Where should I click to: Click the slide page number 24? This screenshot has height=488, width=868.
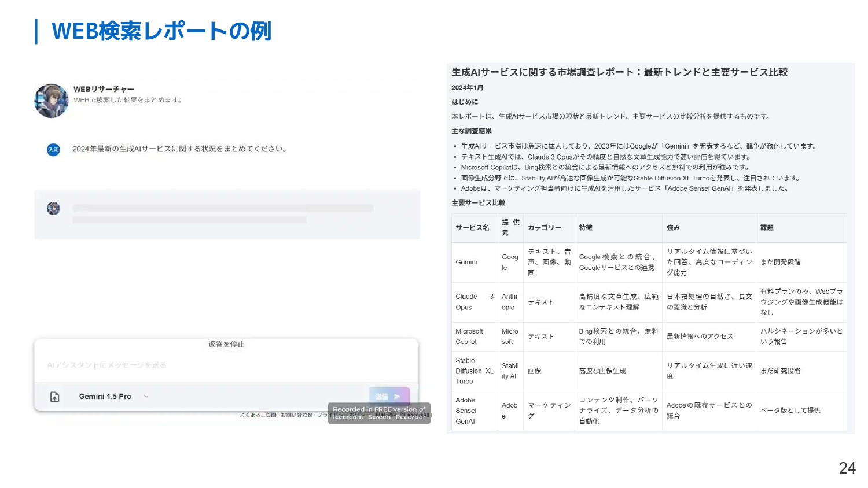[847, 468]
